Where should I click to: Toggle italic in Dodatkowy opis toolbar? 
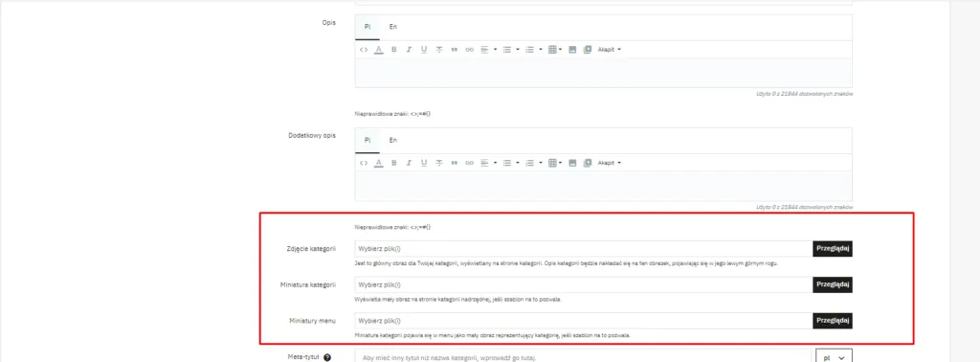[409, 163]
